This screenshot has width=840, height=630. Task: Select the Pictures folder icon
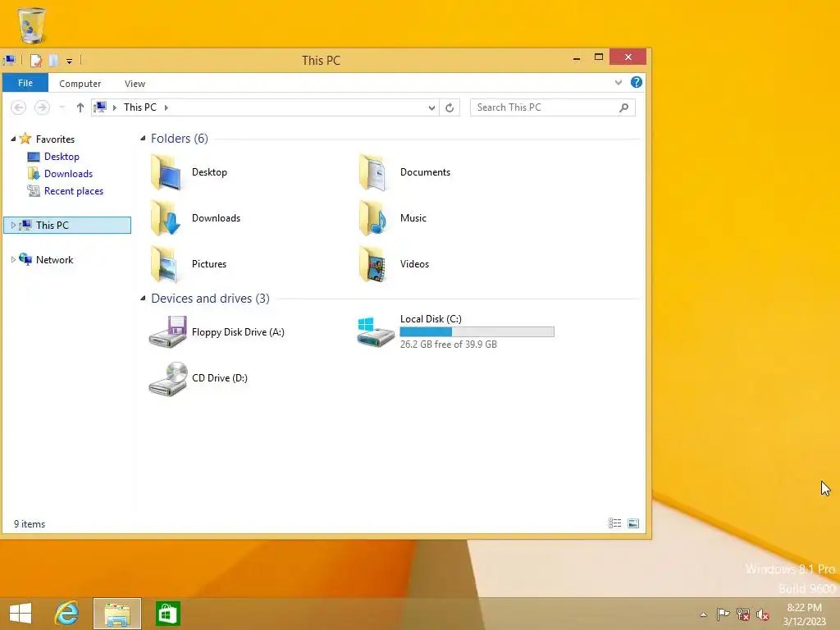click(164, 264)
